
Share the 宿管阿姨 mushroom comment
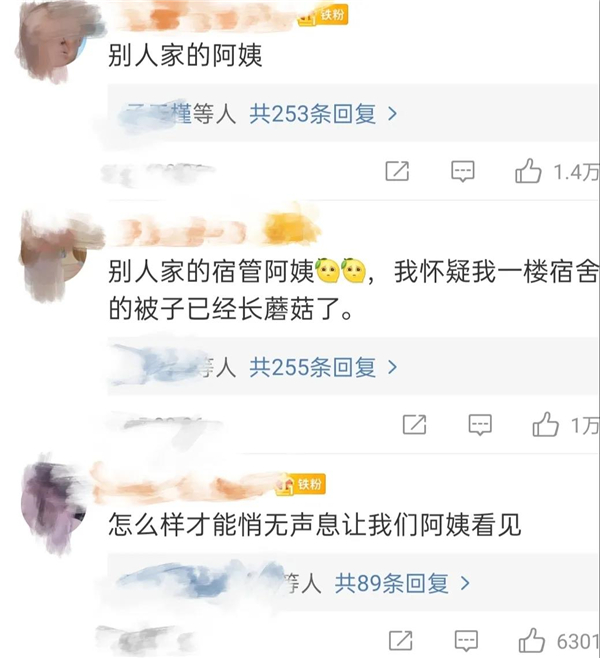pyautogui.click(x=415, y=424)
